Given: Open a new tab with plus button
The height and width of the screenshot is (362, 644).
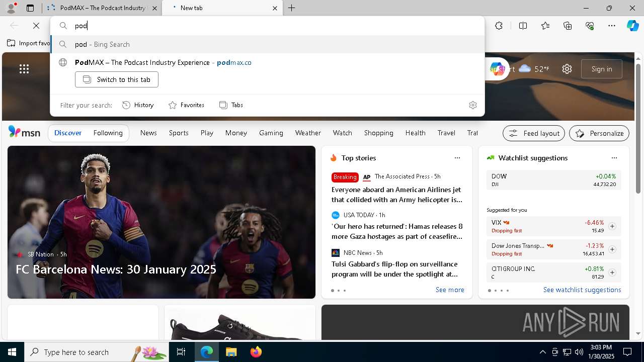Looking at the screenshot, I should [292, 8].
